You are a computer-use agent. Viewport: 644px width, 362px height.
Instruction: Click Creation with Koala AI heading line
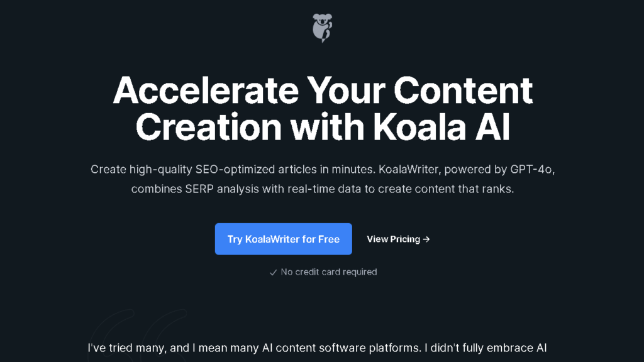(x=322, y=129)
